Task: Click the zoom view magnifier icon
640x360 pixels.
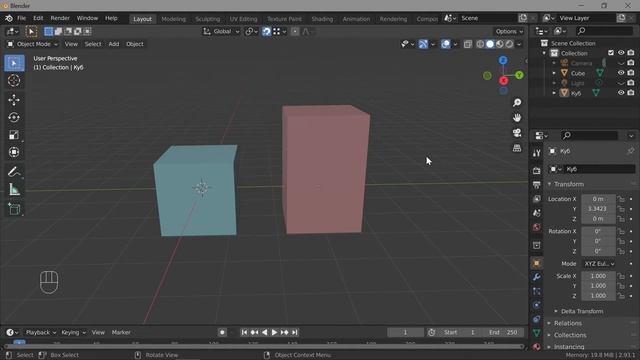Action: click(517, 102)
